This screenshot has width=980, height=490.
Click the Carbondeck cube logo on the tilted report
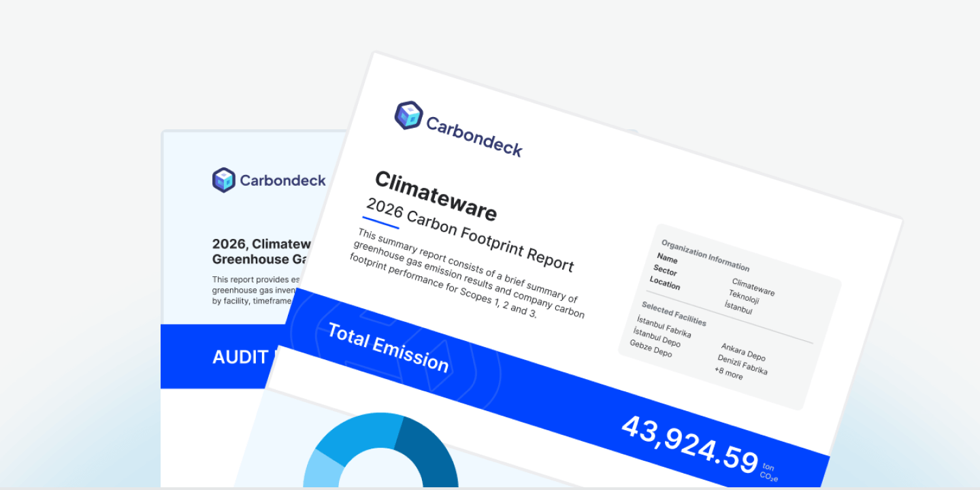(409, 115)
